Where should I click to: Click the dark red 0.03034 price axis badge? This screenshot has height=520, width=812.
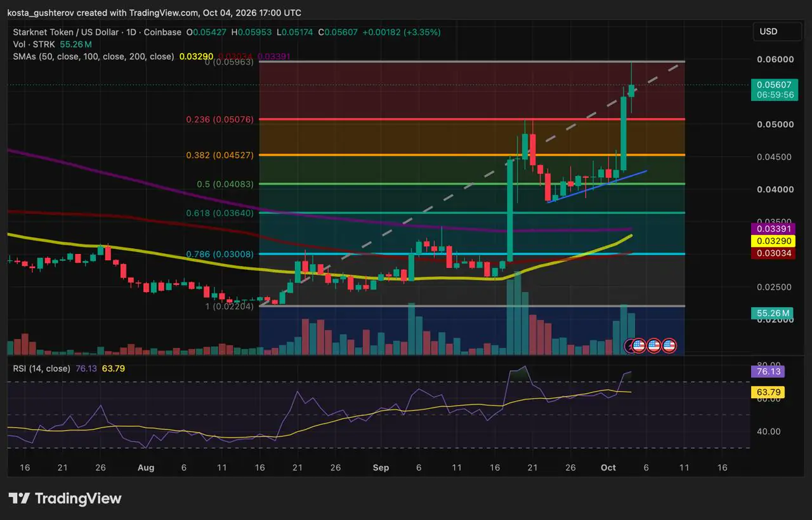[773, 254]
